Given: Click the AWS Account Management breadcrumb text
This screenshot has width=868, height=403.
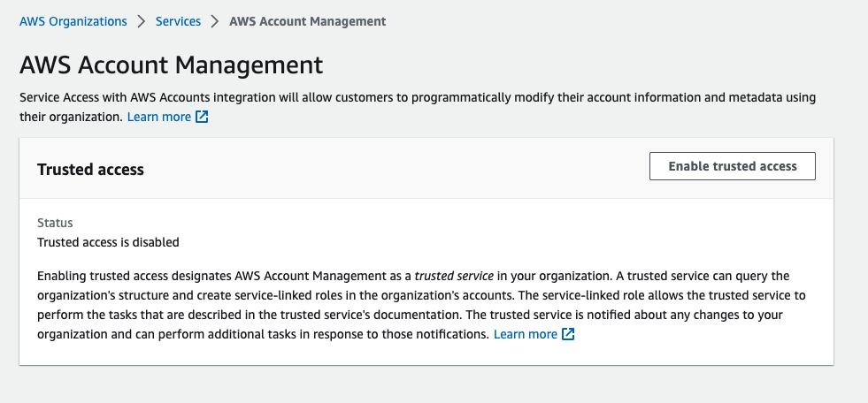Looking at the screenshot, I should [x=307, y=20].
